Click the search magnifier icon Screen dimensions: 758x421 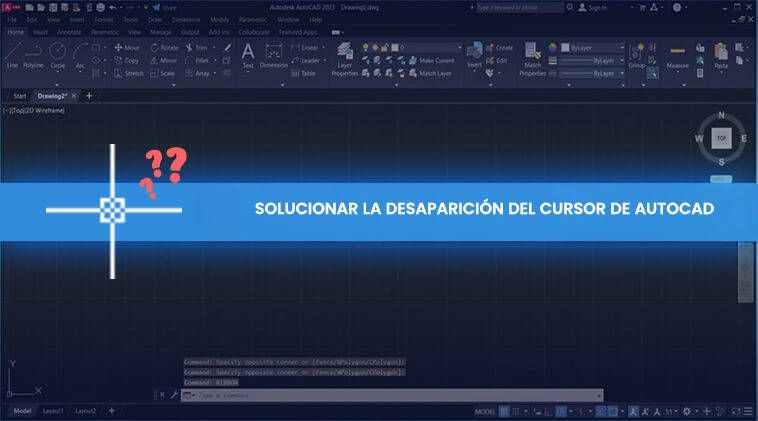coord(570,7)
